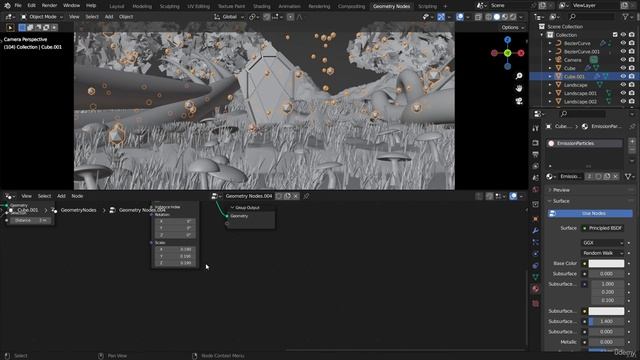Select EmissionParticles material slot
Image resolution: width=640 pixels, height=360 pixels.
584,143
